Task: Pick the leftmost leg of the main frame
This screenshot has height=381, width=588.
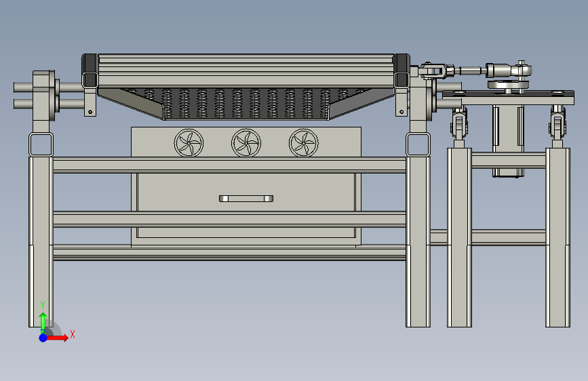Action: click(x=41, y=242)
